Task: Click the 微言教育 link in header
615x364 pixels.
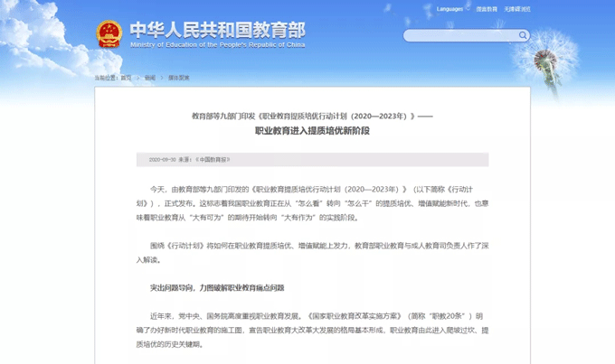Action: (485, 9)
